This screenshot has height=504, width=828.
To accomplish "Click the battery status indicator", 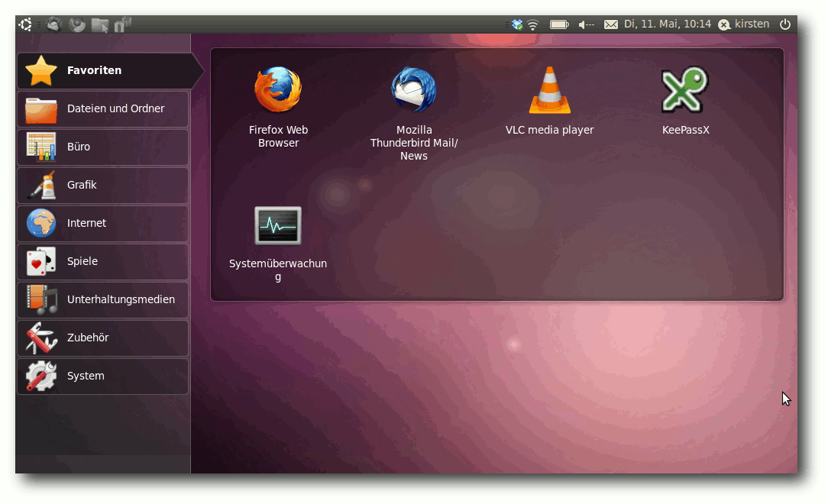I will pos(559,24).
